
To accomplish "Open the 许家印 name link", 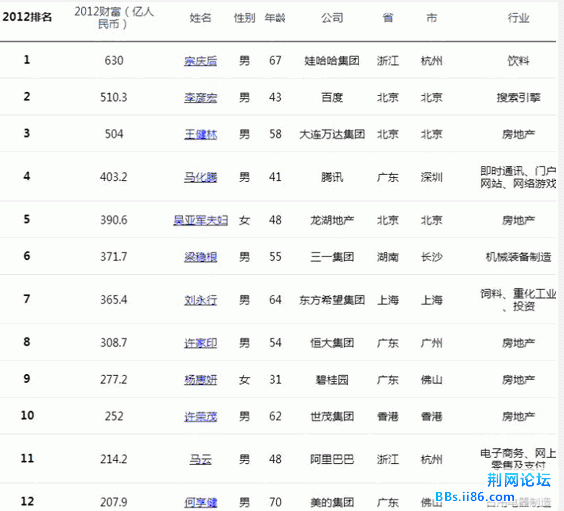I will 200,343.
